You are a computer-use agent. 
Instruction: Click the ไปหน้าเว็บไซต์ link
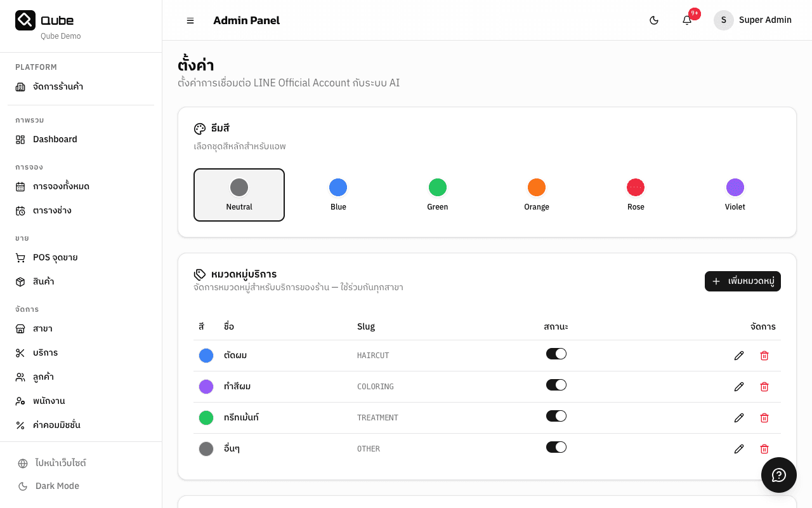tap(60, 463)
